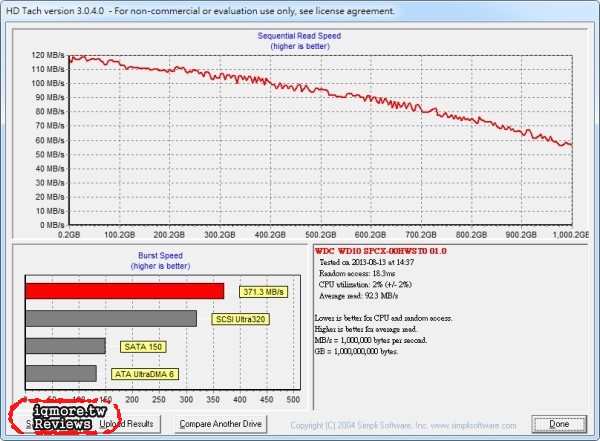600x441 pixels.
Task: Click the 80 MB/s axis label
Action: pyautogui.click(x=50, y=111)
